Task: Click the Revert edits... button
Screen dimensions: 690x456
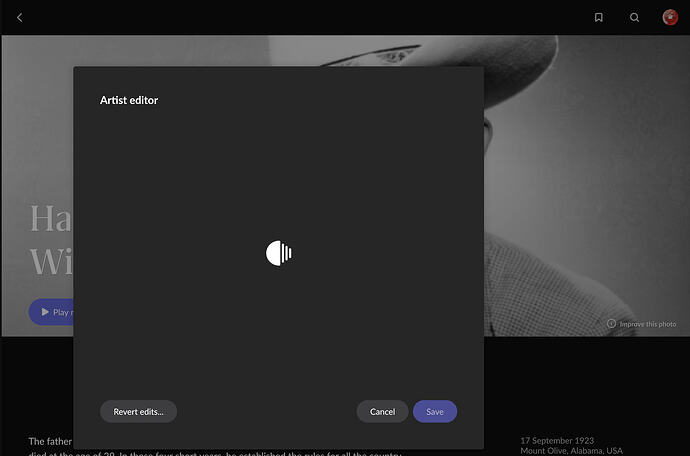Action: [138, 412]
